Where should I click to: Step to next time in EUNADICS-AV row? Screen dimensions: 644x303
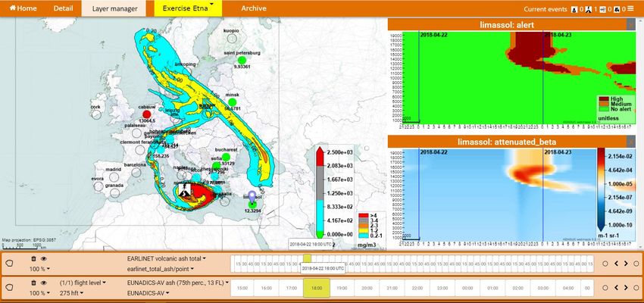(x=626, y=287)
